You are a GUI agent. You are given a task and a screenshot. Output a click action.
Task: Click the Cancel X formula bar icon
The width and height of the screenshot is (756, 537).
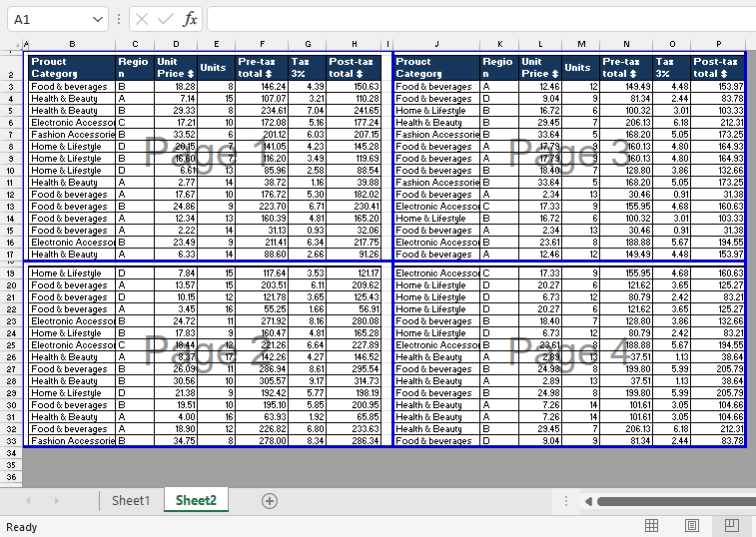[142, 19]
